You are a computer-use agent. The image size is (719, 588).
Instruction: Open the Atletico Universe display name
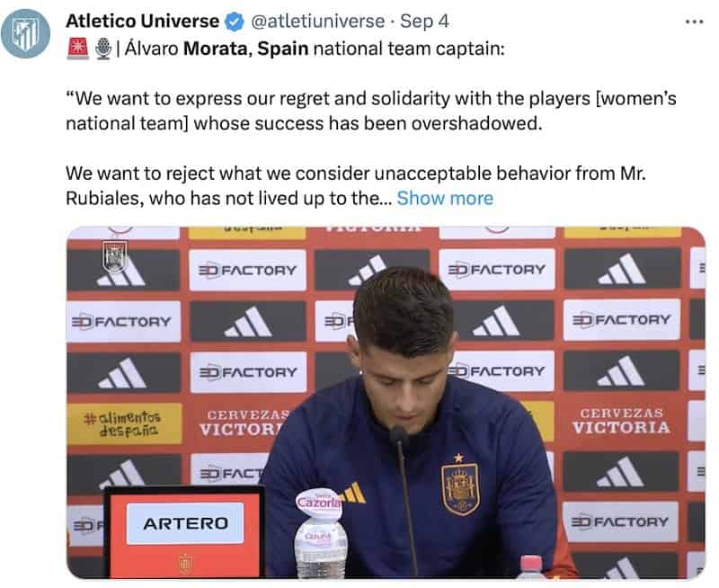(143, 21)
